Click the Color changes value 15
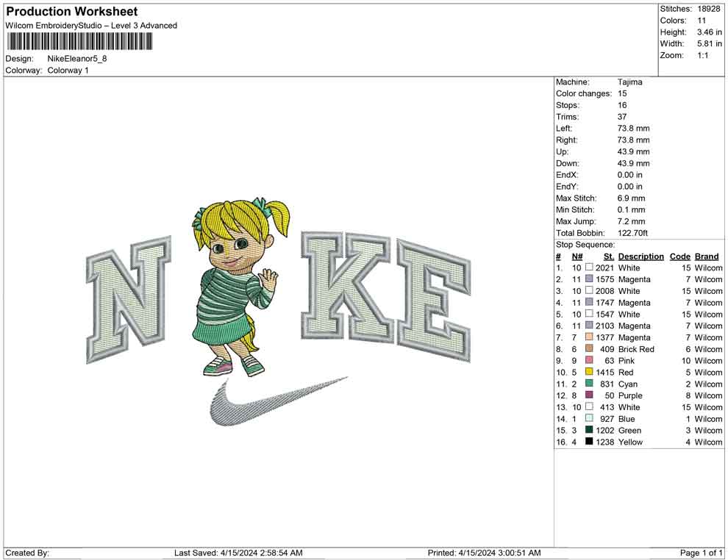Viewport: 728px width, 560px height. point(622,94)
